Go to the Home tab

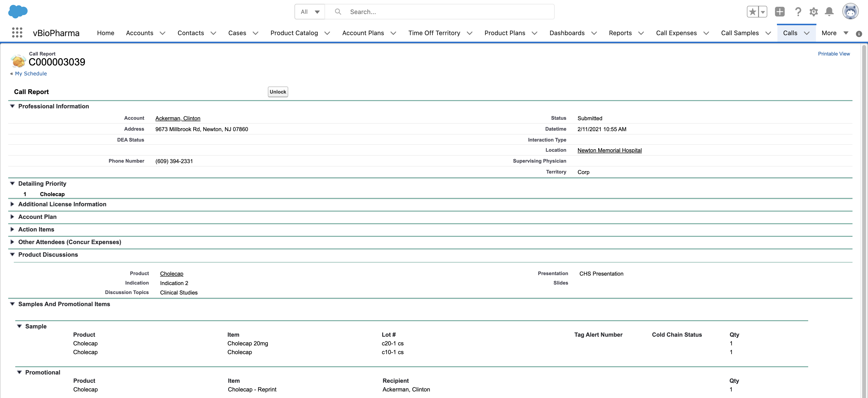[x=105, y=33]
